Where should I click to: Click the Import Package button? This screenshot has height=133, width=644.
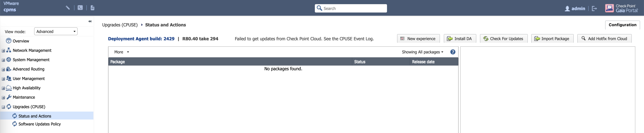click(552, 39)
